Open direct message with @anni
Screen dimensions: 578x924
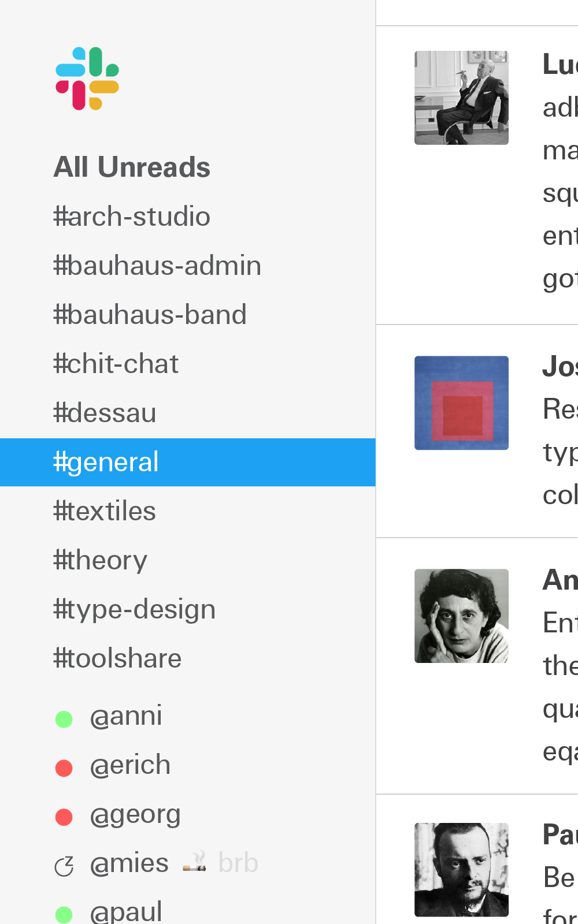click(x=126, y=716)
